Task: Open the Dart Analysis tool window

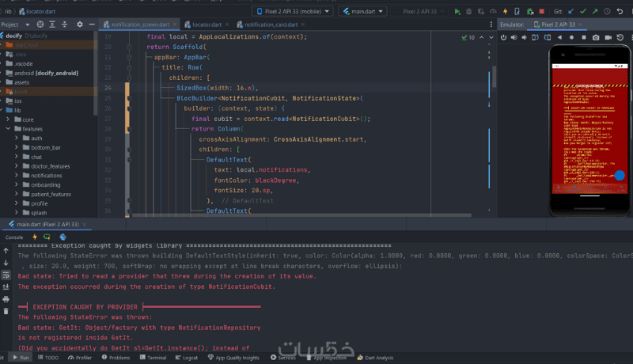Action: coord(375,358)
